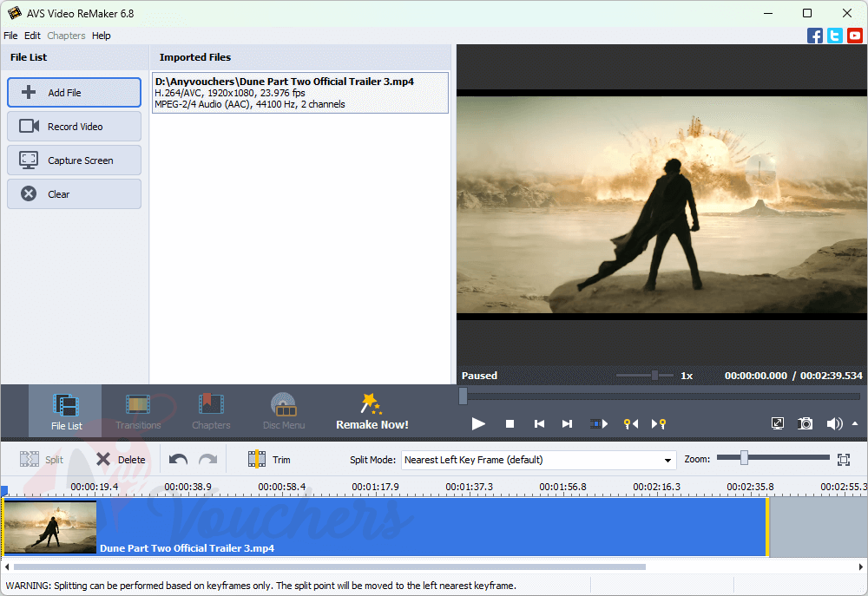
Task: Click the snapshot camera icon
Action: coord(805,423)
